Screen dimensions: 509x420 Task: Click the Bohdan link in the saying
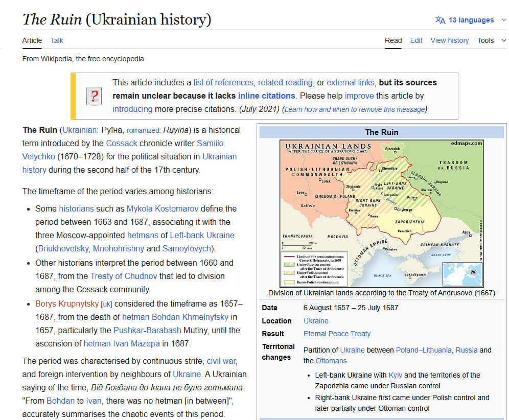pos(60,401)
